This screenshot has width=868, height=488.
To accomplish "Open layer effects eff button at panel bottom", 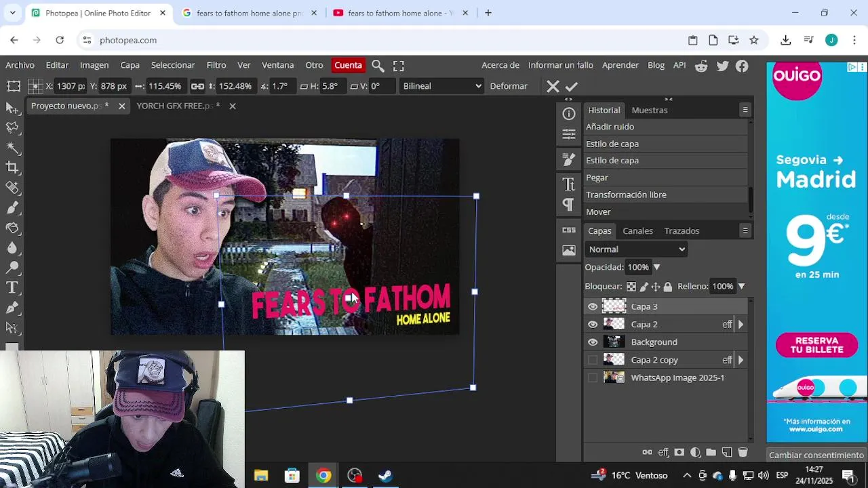I will click(663, 452).
